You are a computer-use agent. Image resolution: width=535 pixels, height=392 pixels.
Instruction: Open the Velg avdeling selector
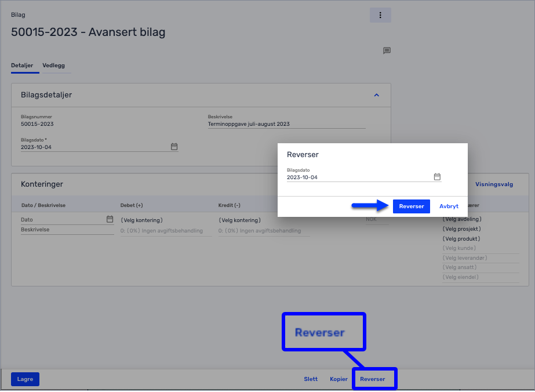462,219
